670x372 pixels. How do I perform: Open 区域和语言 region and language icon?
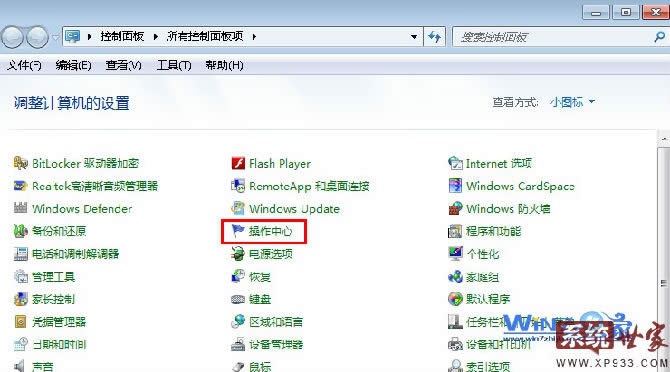(238, 322)
